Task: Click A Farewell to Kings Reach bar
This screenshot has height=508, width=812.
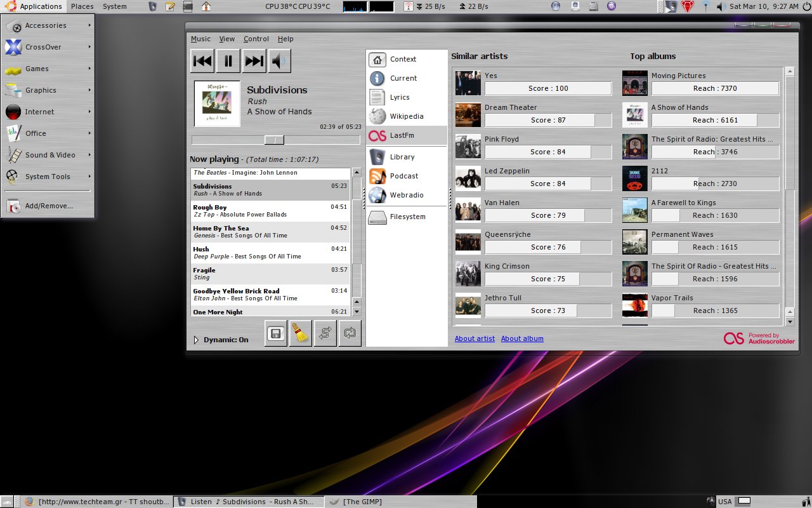Action: pos(715,215)
